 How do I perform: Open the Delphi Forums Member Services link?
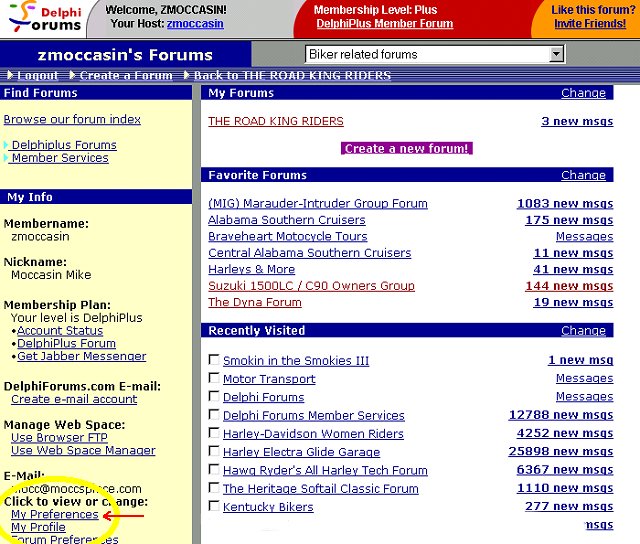(314, 415)
